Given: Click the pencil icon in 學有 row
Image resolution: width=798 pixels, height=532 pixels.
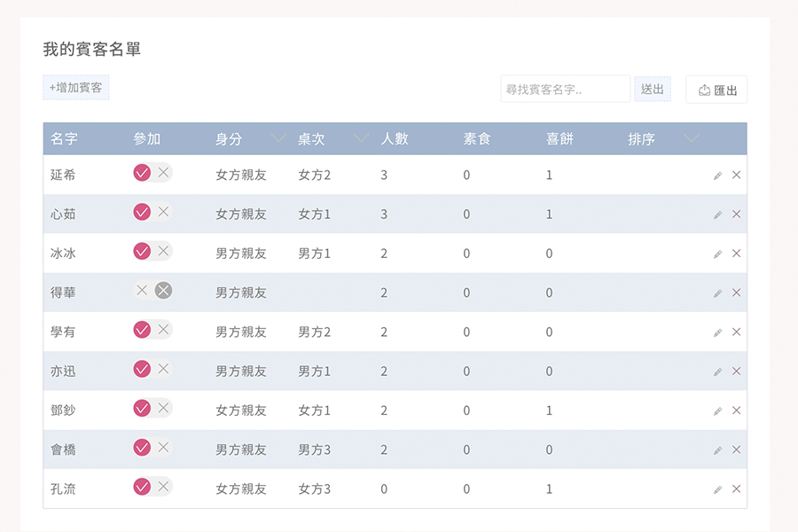Looking at the screenshot, I should pos(717,332).
